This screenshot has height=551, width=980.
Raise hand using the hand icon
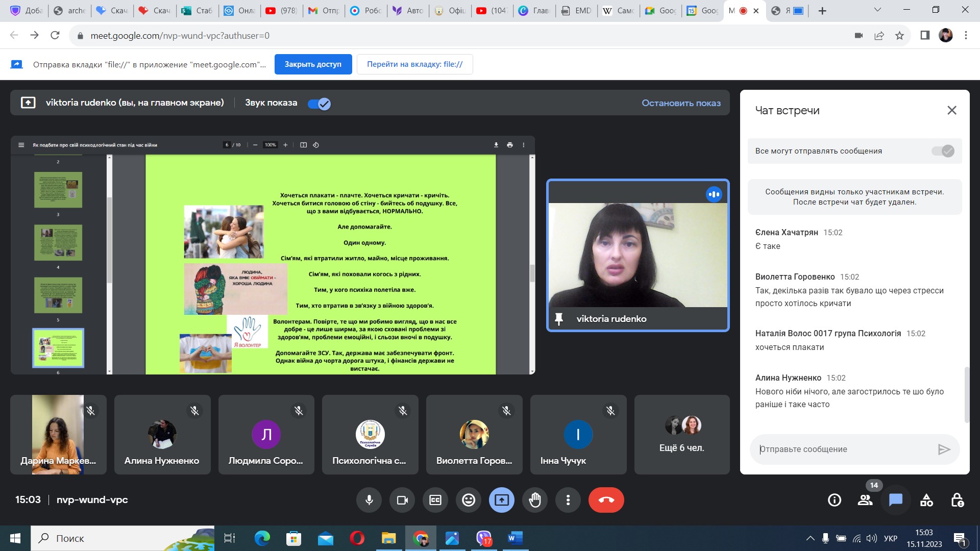pos(535,500)
